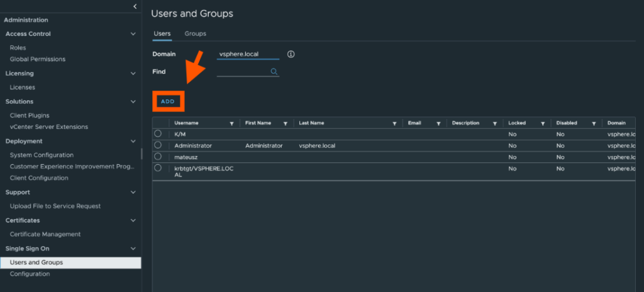Collapse the Licensing section
Viewport: 644px width, 292px height.
[133, 74]
